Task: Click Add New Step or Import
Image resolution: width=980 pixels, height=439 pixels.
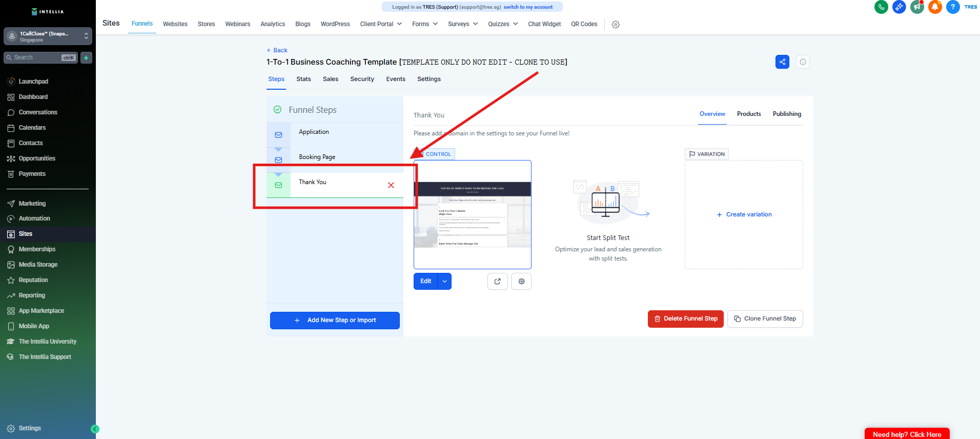Action: click(x=335, y=321)
